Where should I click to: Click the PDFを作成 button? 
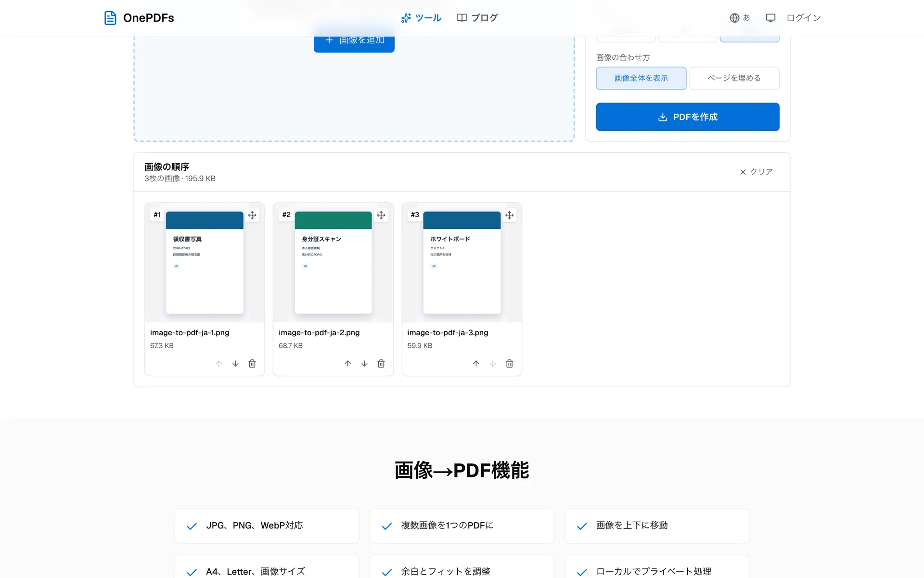pyautogui.click(x=688, y=117)
